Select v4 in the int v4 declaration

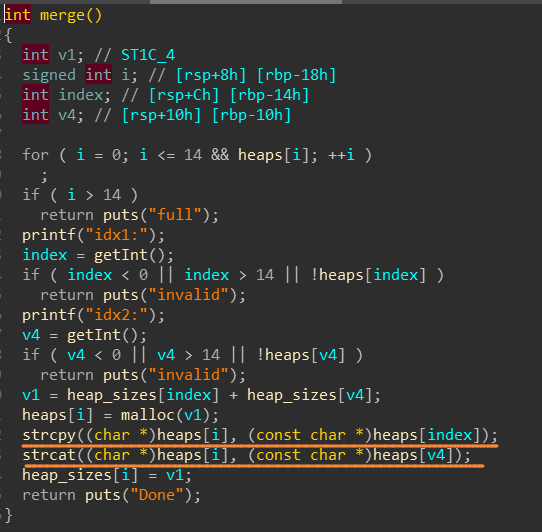(67, 115)
